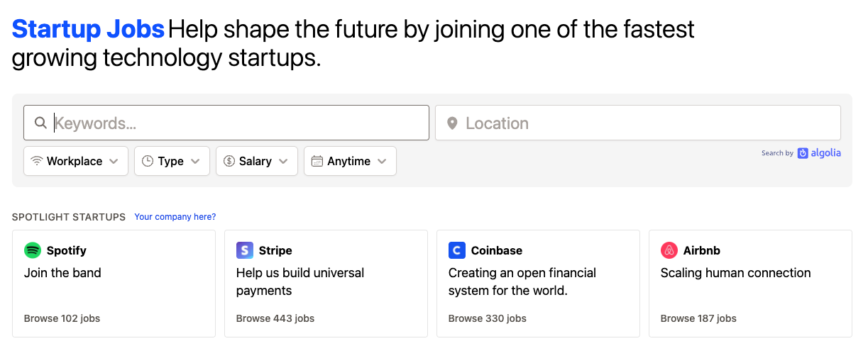Click the Stripe logo icon
Screen dimensions: 868x363
click(x=245, y=250)
